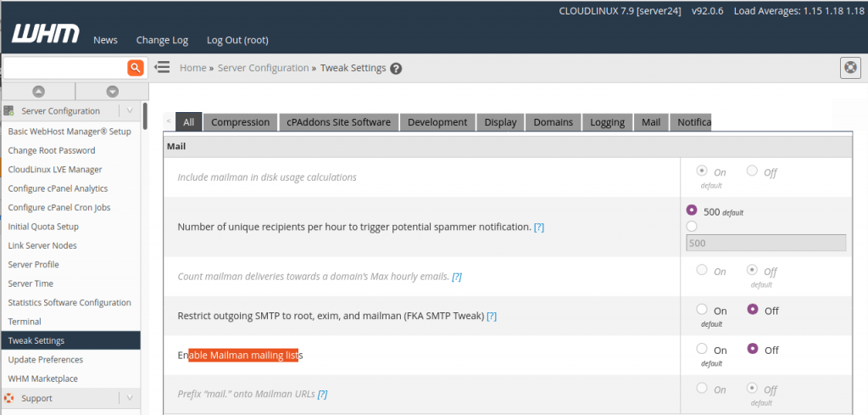The height and width of the screenshot is (415, 868).
Task: Open help for Count mailman deliveries
Action: click(x=457, y=277)
